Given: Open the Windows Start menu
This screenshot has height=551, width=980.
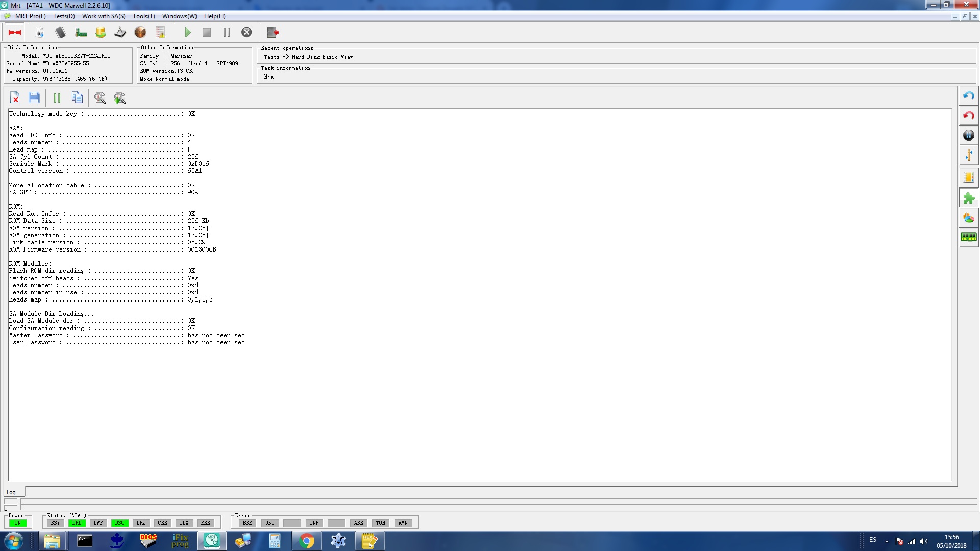Looking at the screenshot, I should 13,541.
